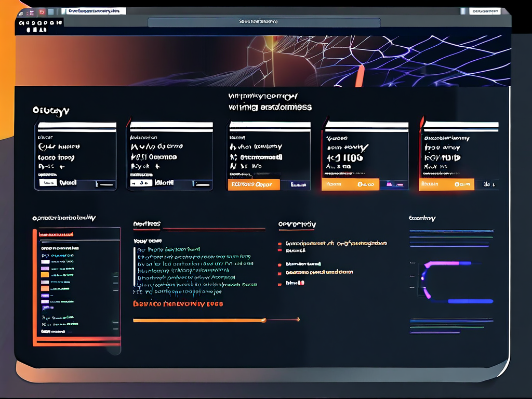Click the orange horizontal slider bar
Viewport: 532px width, 399px height.
pos(199,321)
